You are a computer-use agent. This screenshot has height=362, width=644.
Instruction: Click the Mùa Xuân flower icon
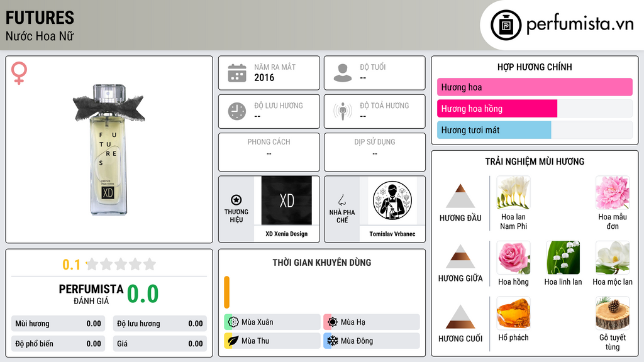pyautogui.click(x=233, y=322)
